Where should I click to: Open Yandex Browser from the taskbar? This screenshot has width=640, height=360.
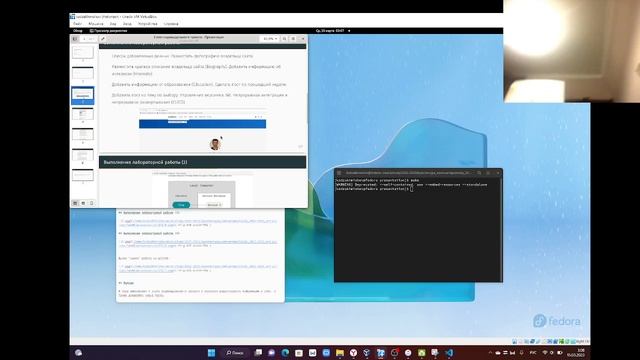pyautogui.click(x=353, y=353)
